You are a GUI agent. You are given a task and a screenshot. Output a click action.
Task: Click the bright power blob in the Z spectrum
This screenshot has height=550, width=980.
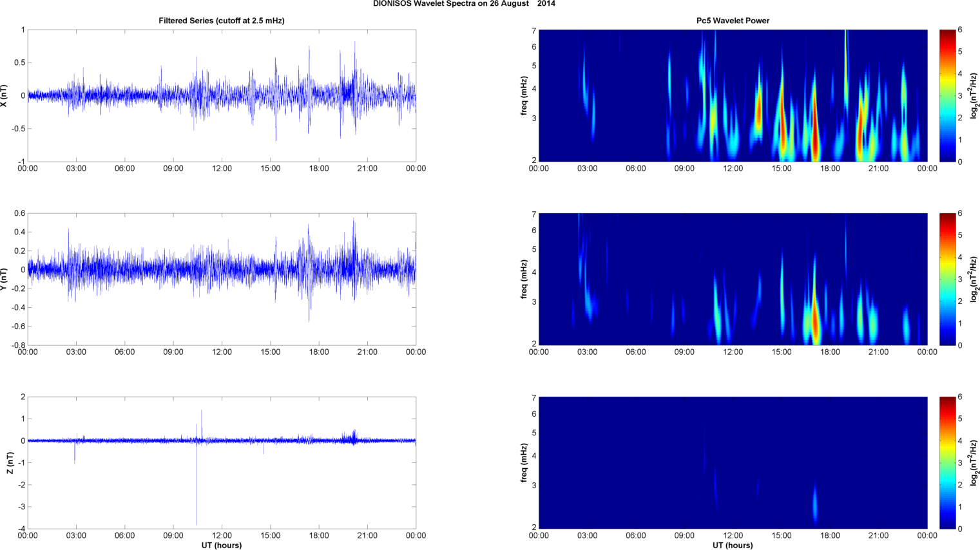click(815, 504)
